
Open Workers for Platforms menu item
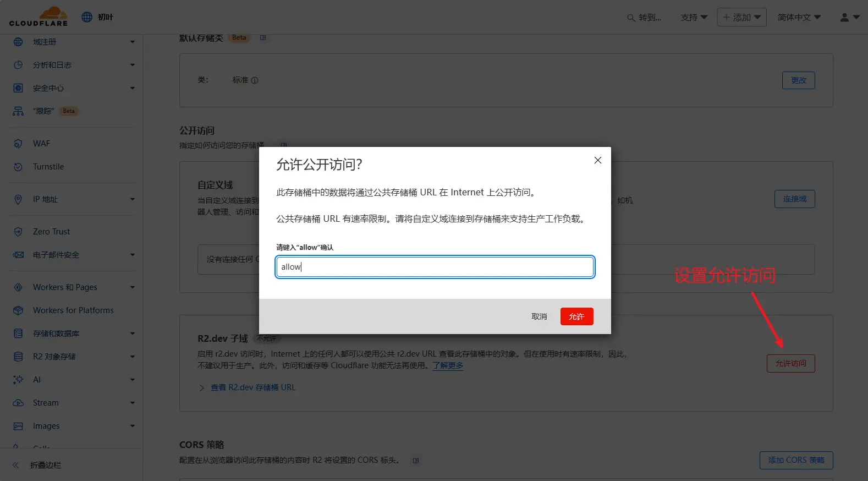click(73, 310)
